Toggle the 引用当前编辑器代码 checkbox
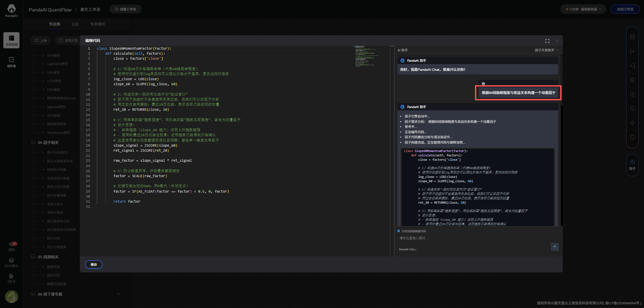 click(x=398, y=231)
